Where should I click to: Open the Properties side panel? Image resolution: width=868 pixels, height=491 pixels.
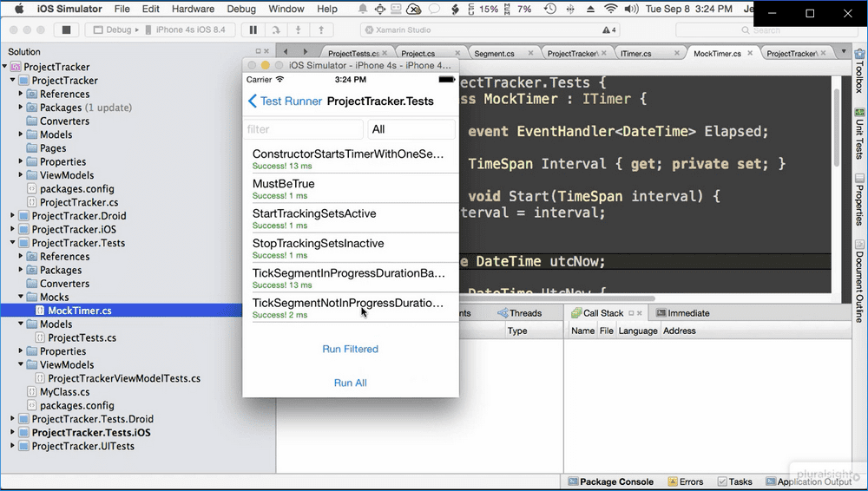pyautogui.click(x=859, y=200)
